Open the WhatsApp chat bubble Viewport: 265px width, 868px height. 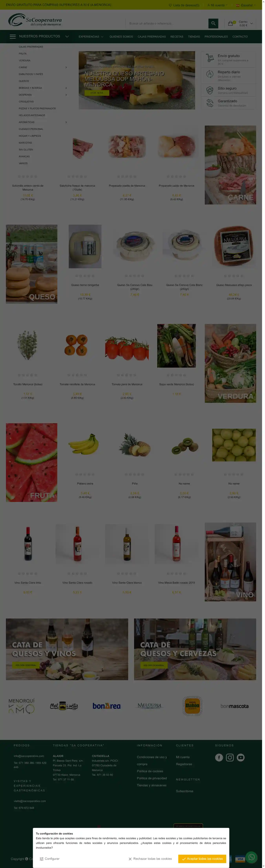pyautogui.click(x=251, y=857)
